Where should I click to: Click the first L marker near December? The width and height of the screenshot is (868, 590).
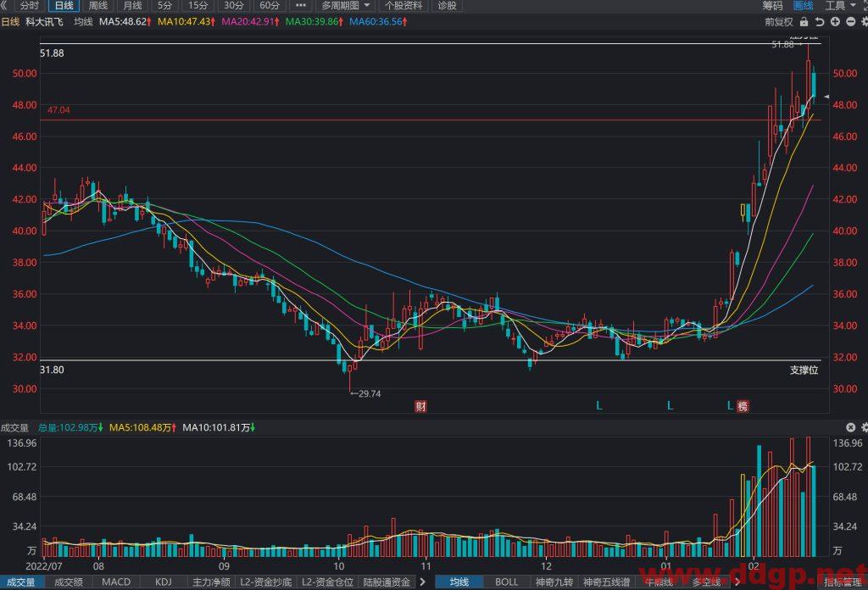pyautogui.click(x=599, y=406)
